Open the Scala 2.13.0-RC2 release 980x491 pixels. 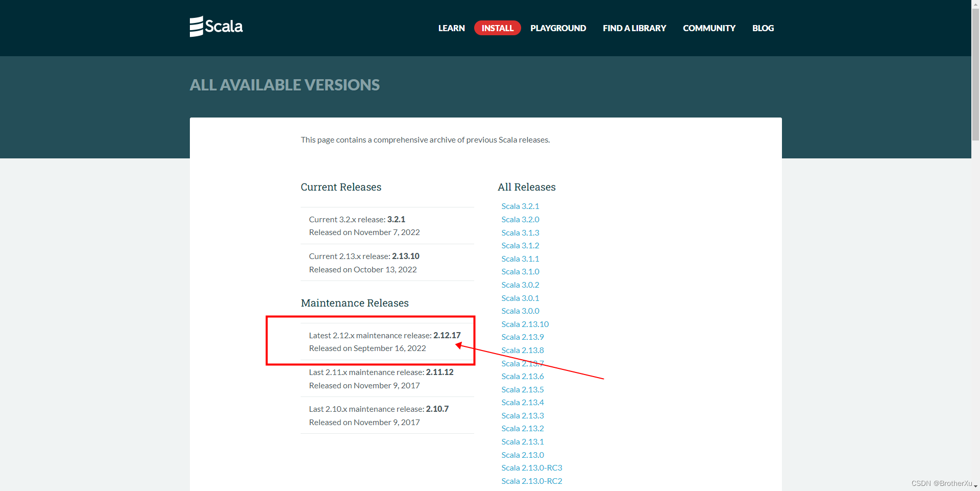click(x=531, y=481)
